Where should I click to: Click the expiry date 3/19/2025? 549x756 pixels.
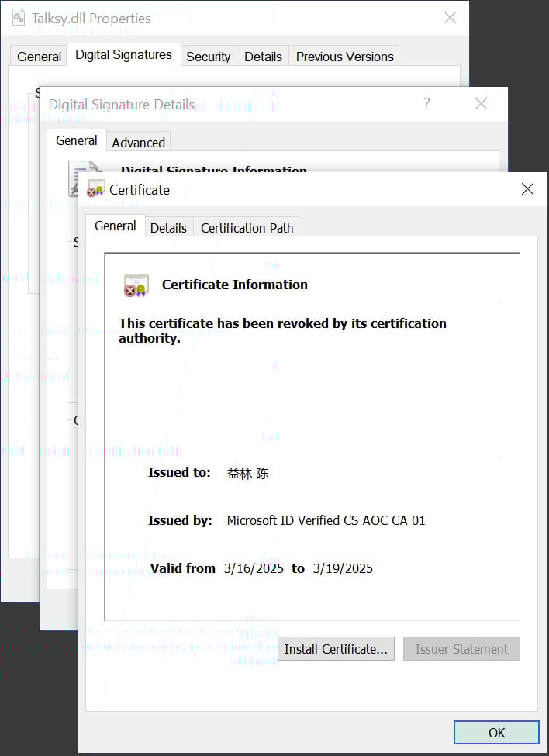click(x=343, y=568)
